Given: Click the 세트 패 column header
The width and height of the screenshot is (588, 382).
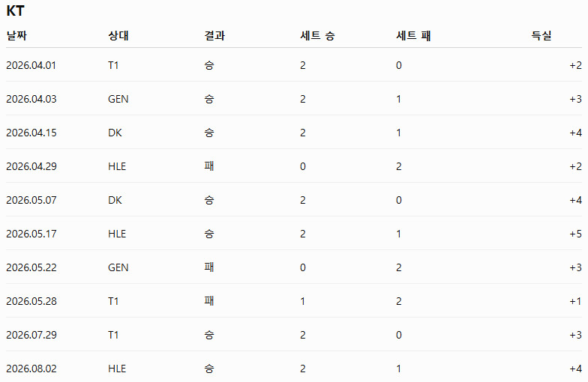Looking at the screenshot, I should tap(413, 36).
